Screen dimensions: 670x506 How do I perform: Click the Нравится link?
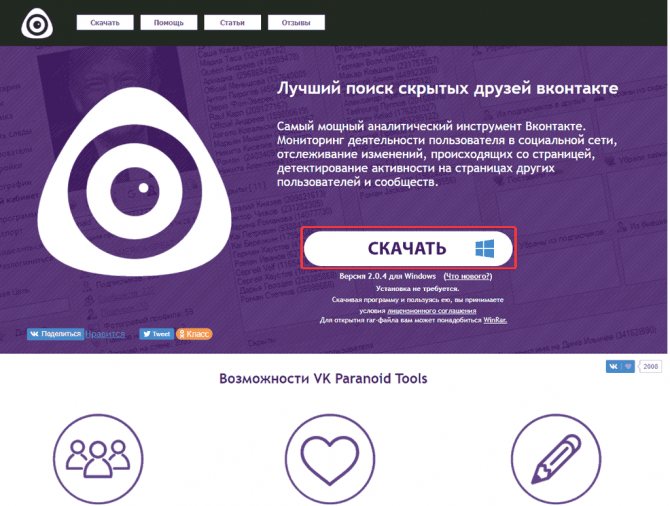click(106, 334)
